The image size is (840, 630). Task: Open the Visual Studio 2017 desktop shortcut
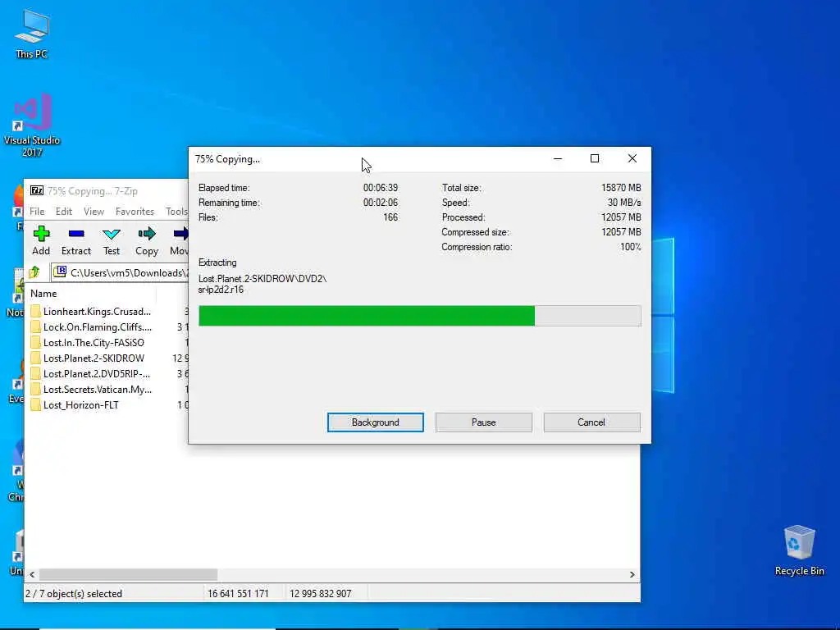coord(32,125)
